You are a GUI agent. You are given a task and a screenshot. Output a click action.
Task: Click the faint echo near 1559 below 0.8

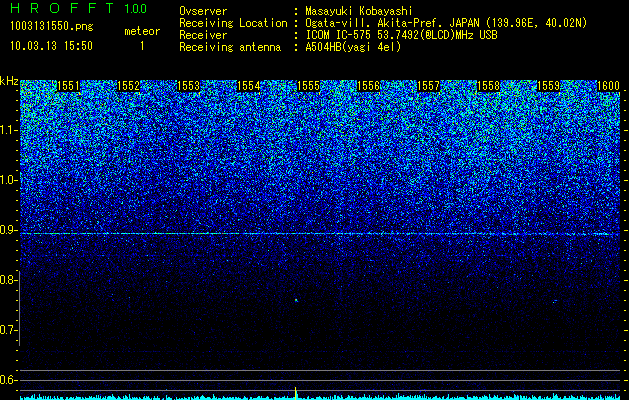(555, 301)
